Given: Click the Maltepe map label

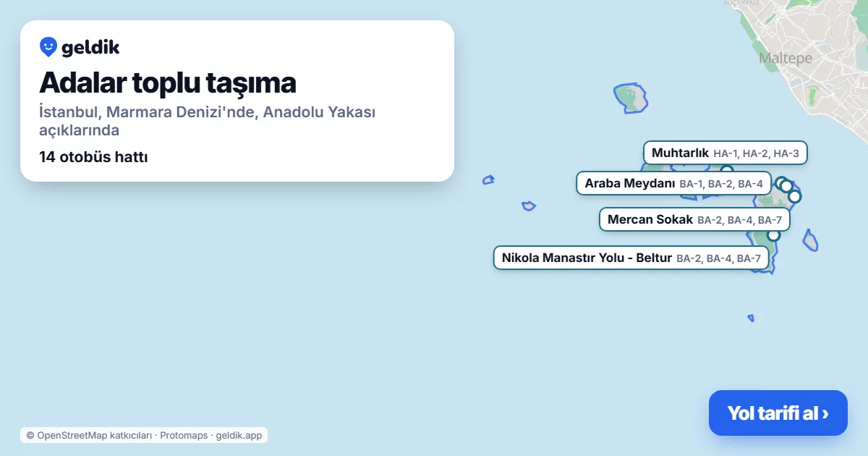Looking at the screenshot, I should click(786, 59).
